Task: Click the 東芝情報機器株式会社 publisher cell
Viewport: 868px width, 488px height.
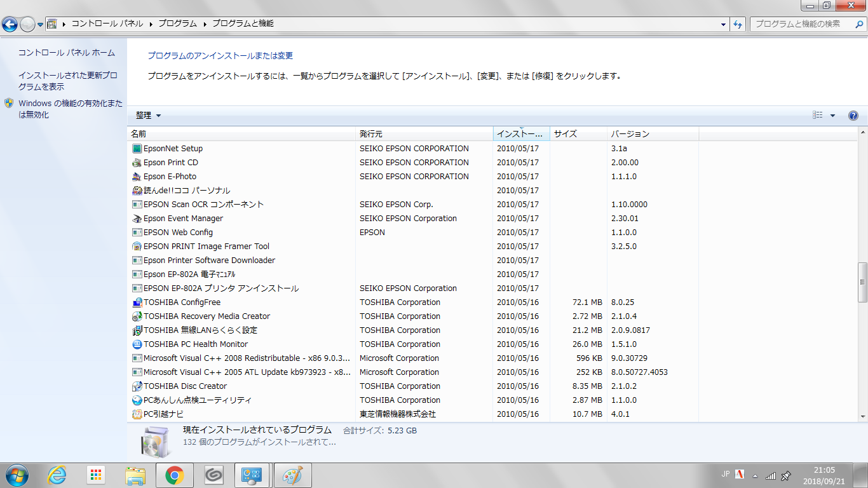Action: [398, 414]
